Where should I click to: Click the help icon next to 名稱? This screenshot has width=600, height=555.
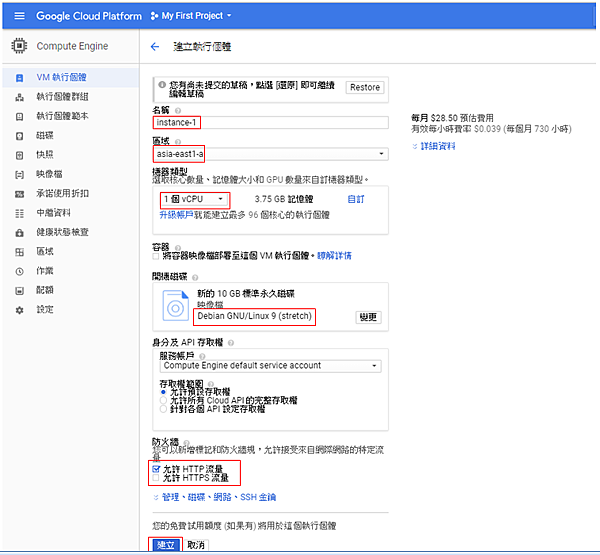click(x=178, y=111)
